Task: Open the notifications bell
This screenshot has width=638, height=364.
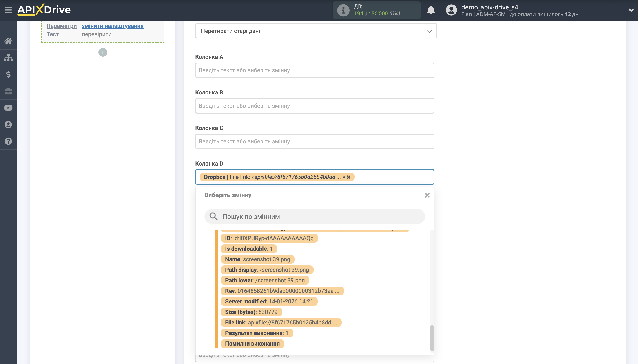Action: [431, 10]
